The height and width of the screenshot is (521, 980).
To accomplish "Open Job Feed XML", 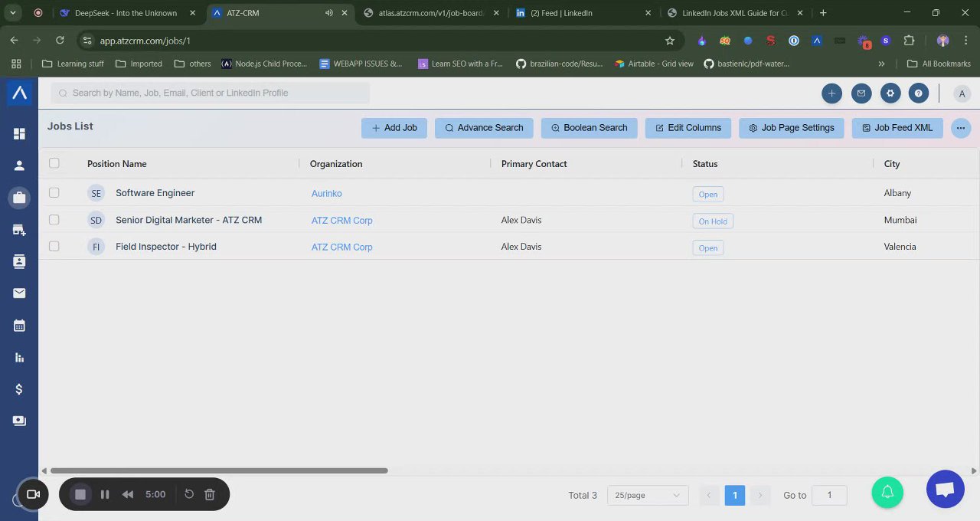I will (897, 128).
